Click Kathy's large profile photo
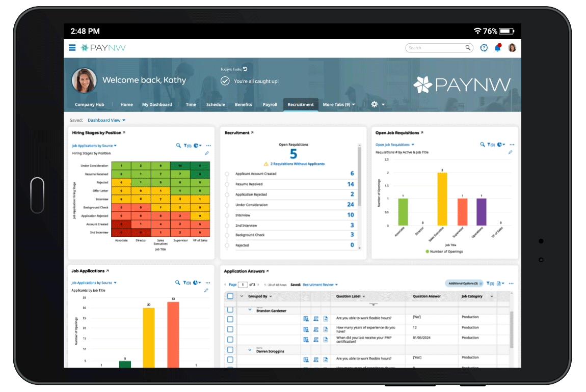 (x=84, y=80)
